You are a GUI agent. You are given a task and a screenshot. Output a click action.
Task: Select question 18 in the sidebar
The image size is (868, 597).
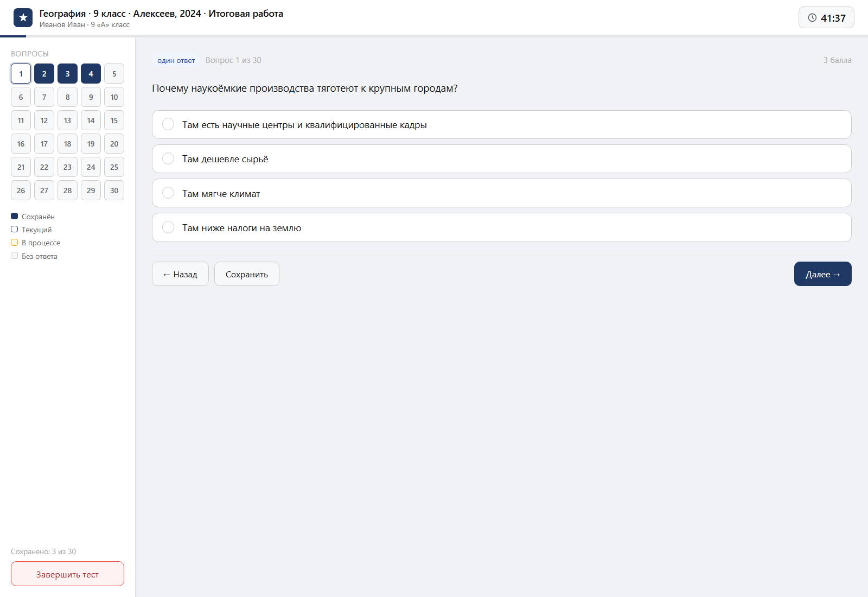pyautogui.click(x=67, y=144)
